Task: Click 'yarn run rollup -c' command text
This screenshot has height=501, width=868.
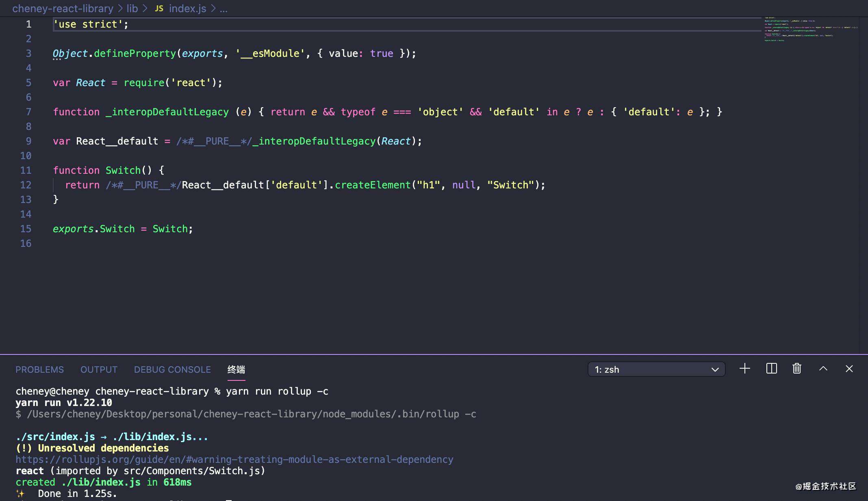Action: [277, 391]
